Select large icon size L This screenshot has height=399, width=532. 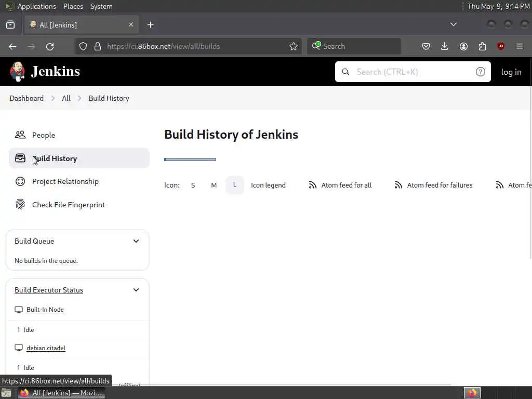coord(234,185)
